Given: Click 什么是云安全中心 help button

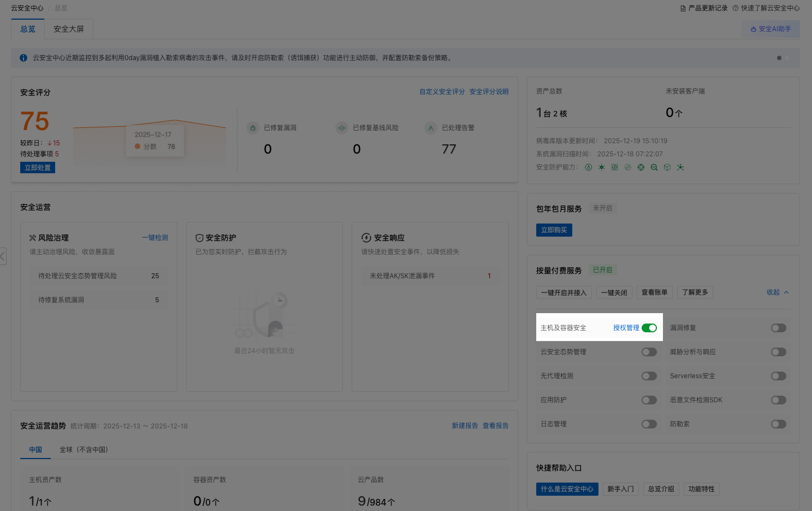Looking at the screenshot, I should coord(567,489).
